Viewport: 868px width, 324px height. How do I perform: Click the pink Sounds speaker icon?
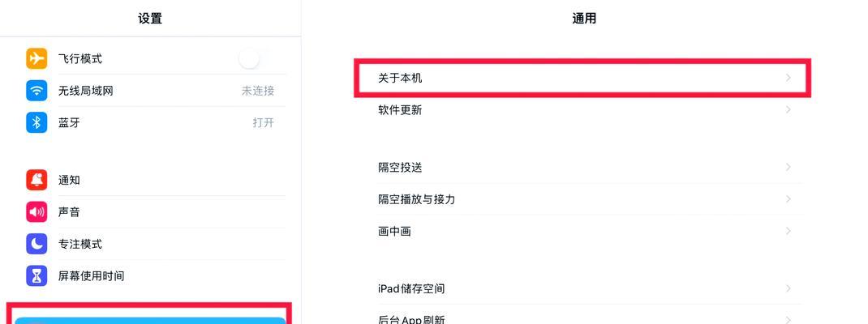(x=37, y=212)
